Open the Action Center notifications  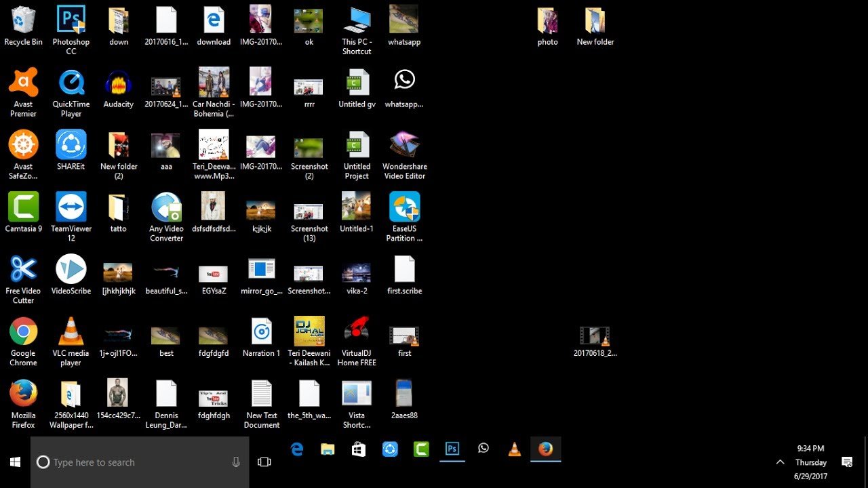(847, 462)
